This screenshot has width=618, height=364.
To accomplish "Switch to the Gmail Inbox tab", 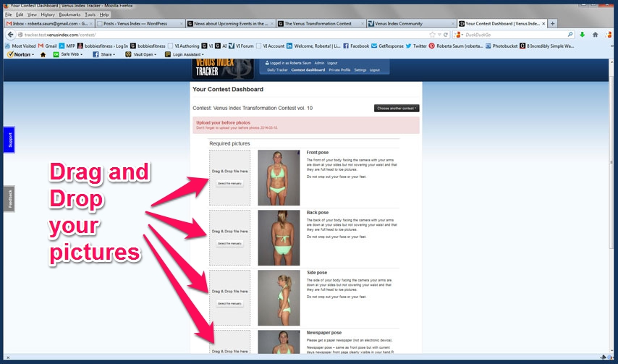I will click(49, 24).
